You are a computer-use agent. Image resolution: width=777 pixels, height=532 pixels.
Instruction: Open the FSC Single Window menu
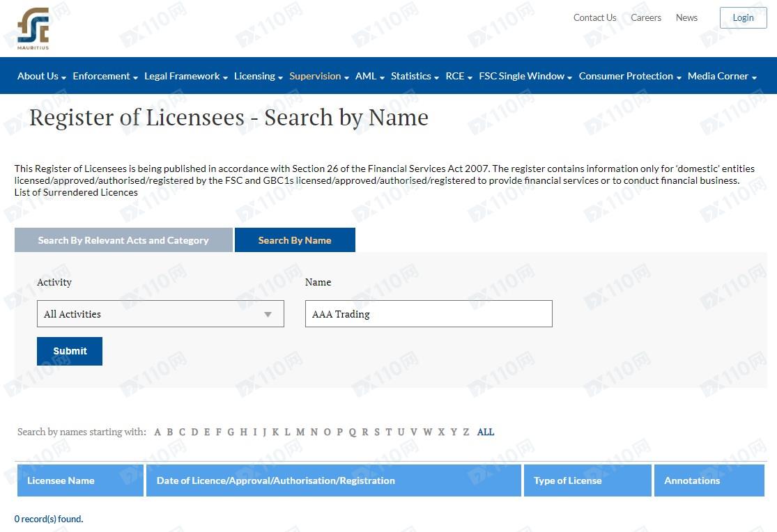(x=525, y=76)
